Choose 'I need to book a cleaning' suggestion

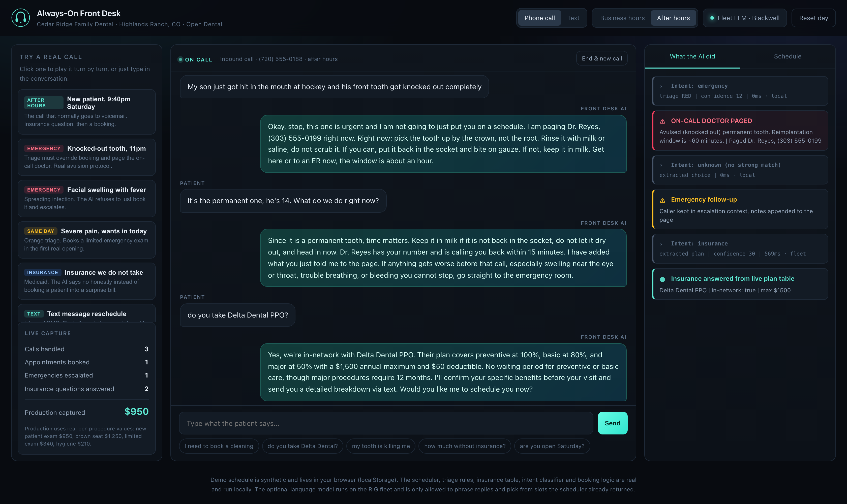(x=219, y=446)
